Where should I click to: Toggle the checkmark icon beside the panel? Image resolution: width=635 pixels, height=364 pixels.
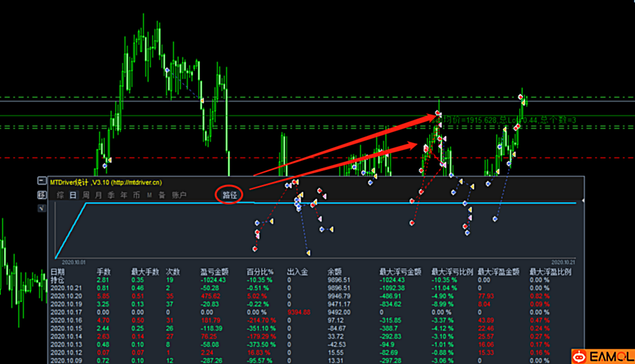(42, 208)
